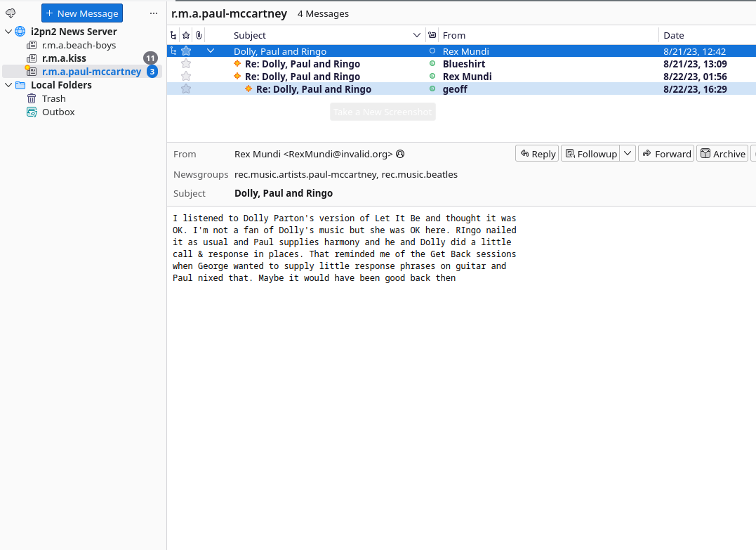Click the Reply button
The width and height of the screenshot is (756, 550).
coord(537,153)
